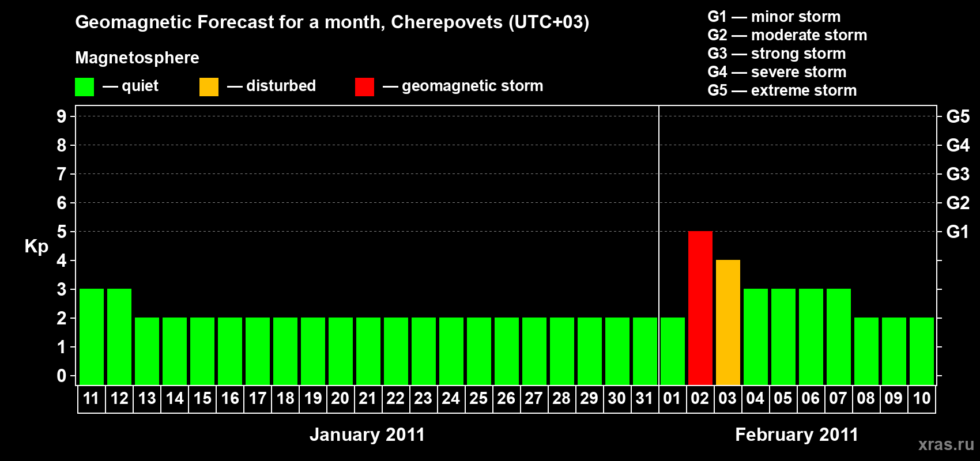Image resolution: width=980 pixels, height=461 pixels.
Task: Click the Kp value 9 tick label
Action: [62, 116]
